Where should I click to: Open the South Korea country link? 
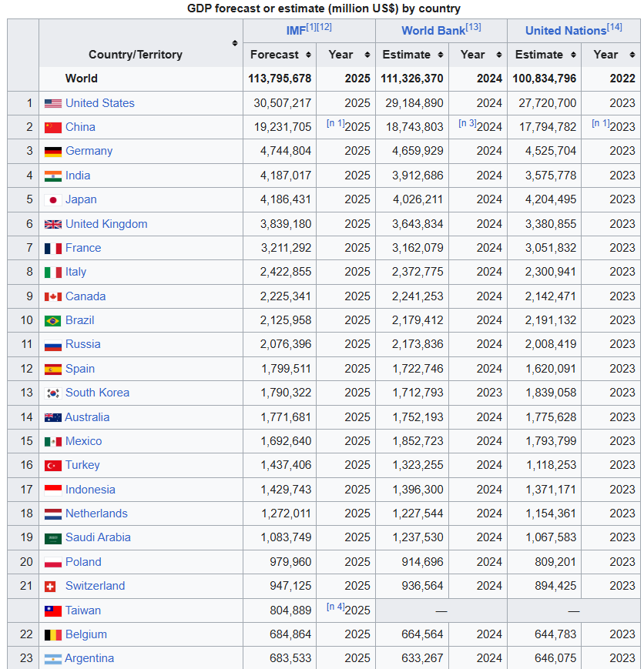click(x=97, y=393)
